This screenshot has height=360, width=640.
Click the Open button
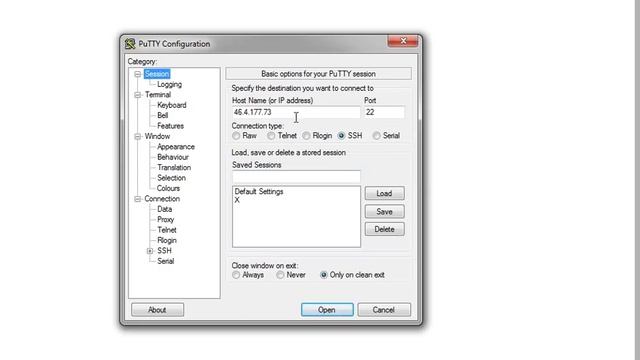pyautogui.click(x=327, y=310)
